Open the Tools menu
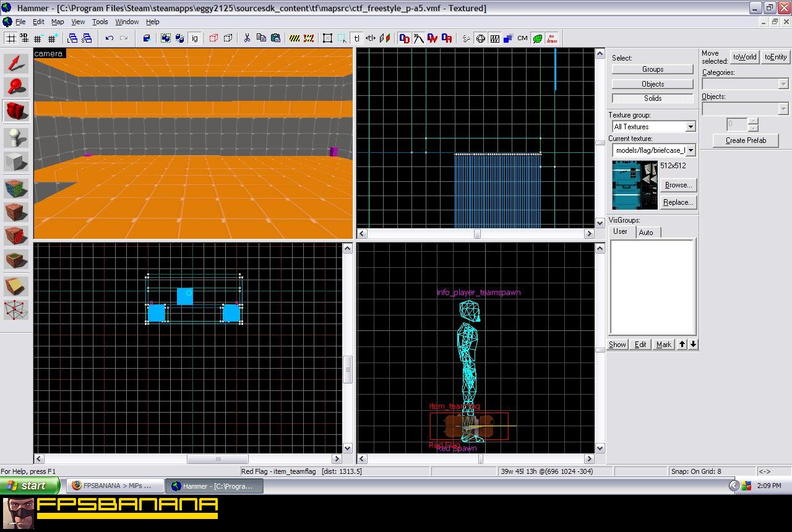Image resolution: width=792 pixels, height=532 pixels. (100, 22)
